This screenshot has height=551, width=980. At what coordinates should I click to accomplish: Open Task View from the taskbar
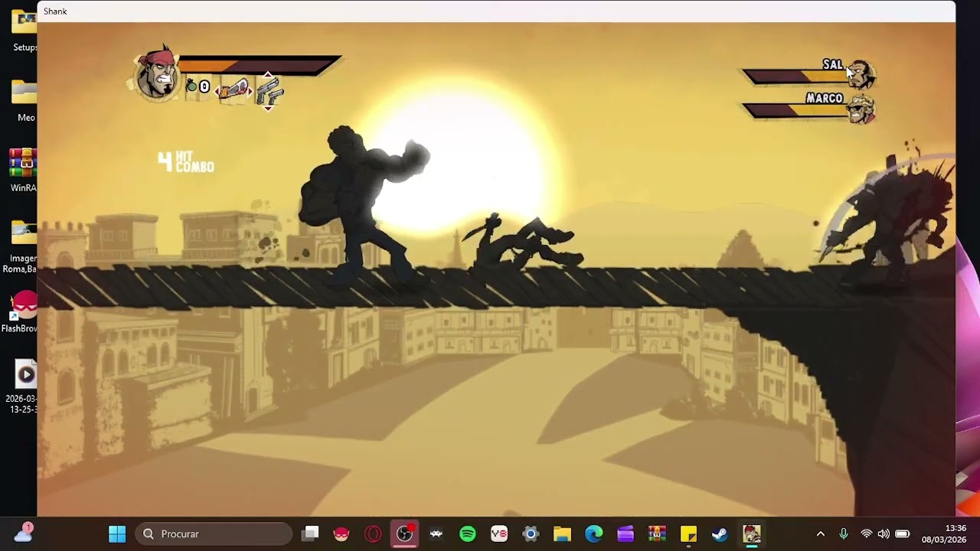pos(310,534)
